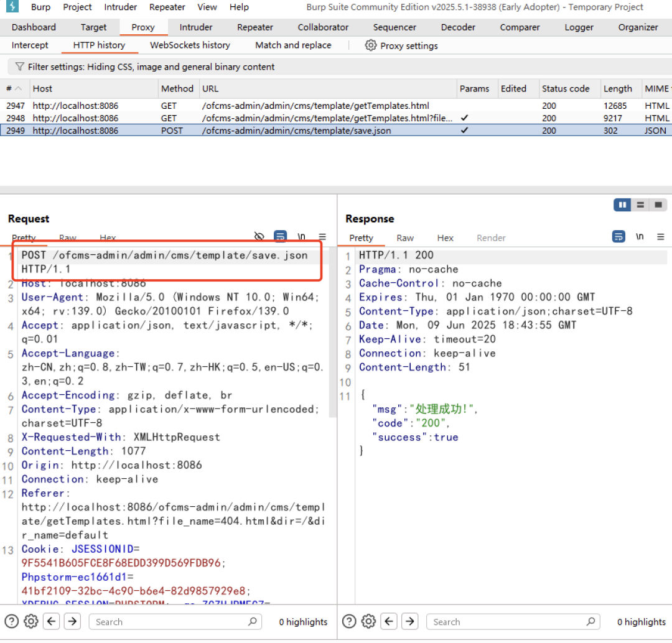
Task: Switch Response view to Pretty tab
Action: [361, 238]
